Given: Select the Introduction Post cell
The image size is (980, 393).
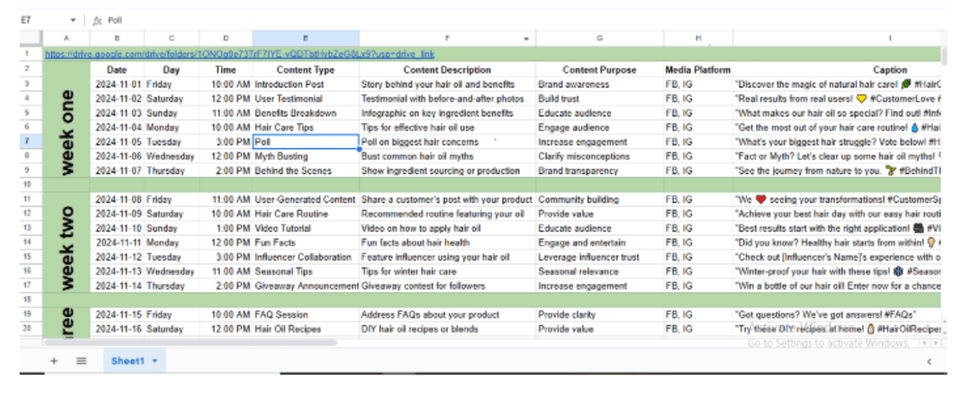Looking at the screenshot, I should [306, 84].
